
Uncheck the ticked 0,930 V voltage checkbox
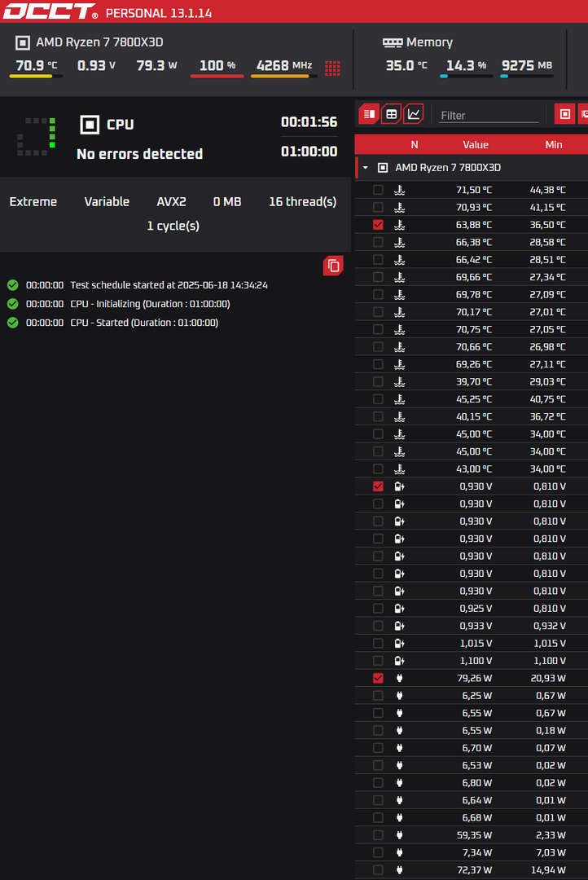378,486
